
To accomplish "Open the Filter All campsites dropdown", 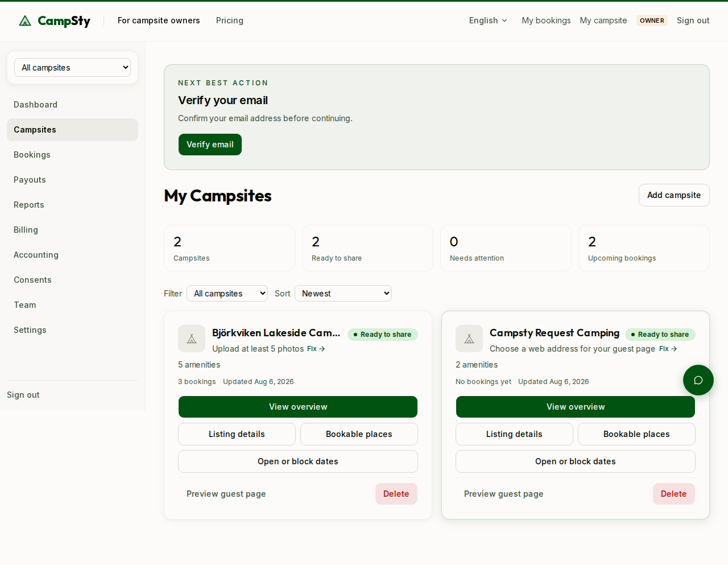I will (227, 294).
